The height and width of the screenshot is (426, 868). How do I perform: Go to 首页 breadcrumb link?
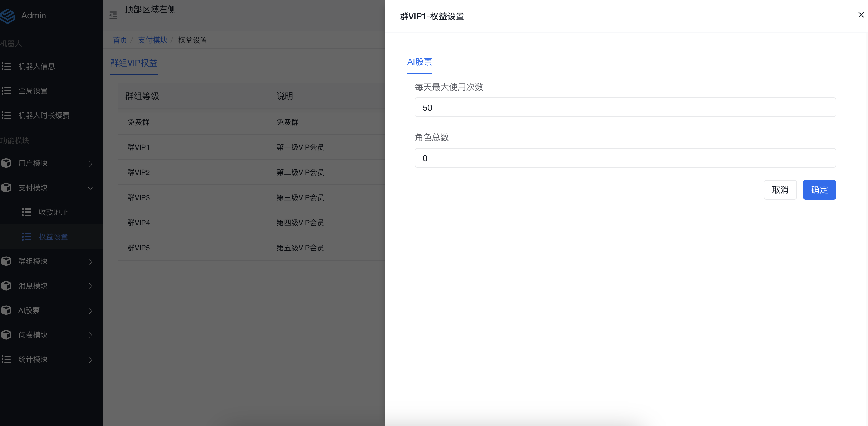120,40
